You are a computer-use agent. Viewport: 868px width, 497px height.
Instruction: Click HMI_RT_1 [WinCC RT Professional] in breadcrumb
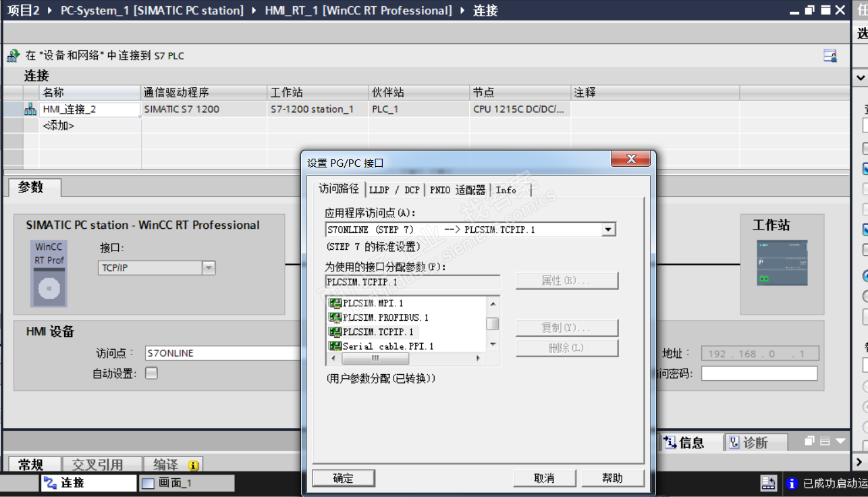pyautogui.click(x=358, y=11)
